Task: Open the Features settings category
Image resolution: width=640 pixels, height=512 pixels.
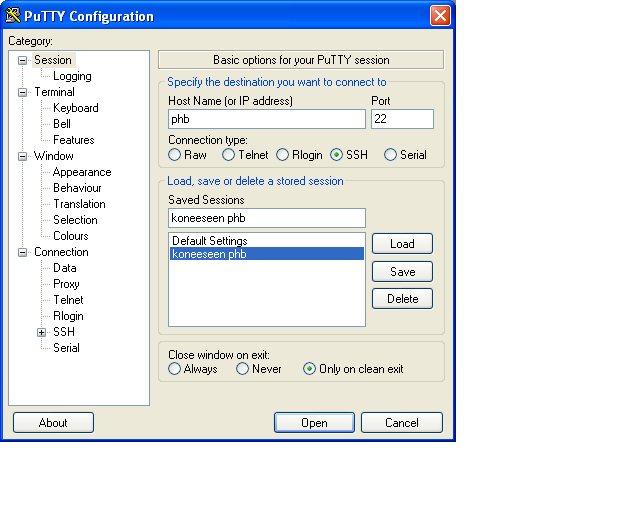Action: click(x=74, y=140)
